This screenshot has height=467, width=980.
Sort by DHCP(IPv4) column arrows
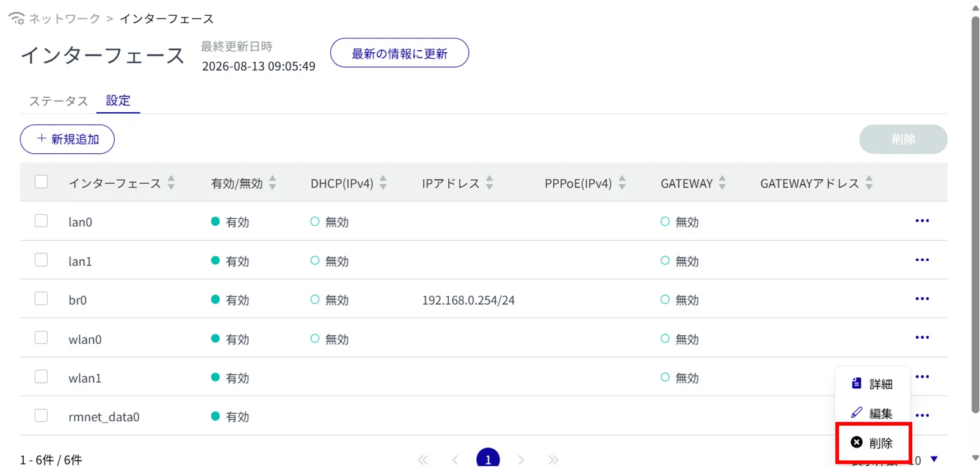pyautogui.click(x=383, y=183)
